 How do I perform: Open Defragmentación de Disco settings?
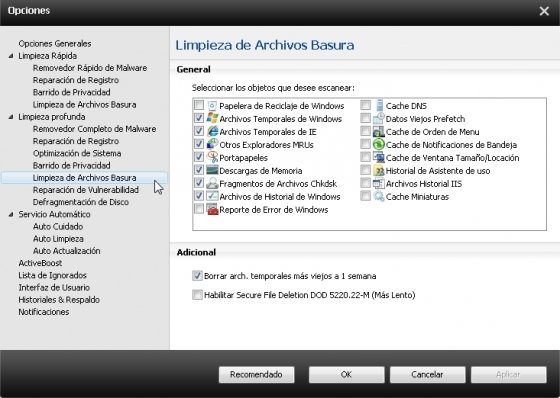coord(81,202)
